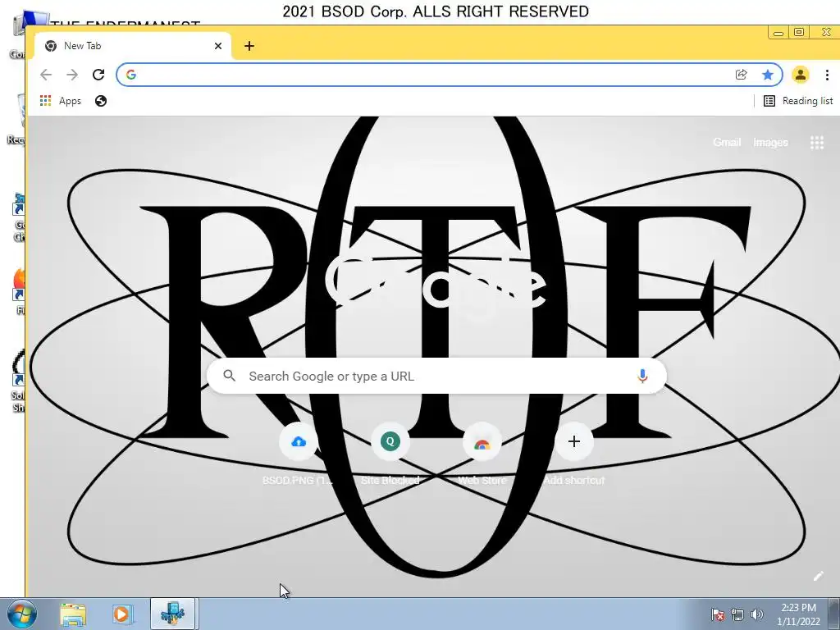Go back with the browser back arrow
This screenshot has height=630, width=840.
[46, 75]
